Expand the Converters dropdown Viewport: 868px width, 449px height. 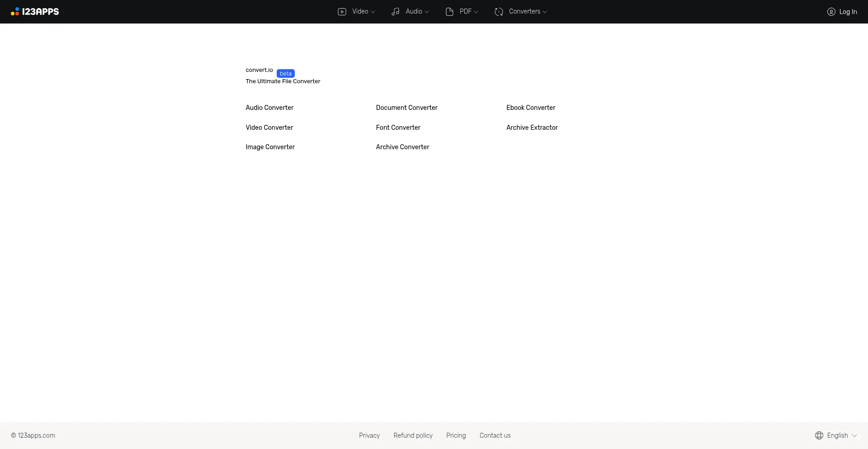point(524,11)
